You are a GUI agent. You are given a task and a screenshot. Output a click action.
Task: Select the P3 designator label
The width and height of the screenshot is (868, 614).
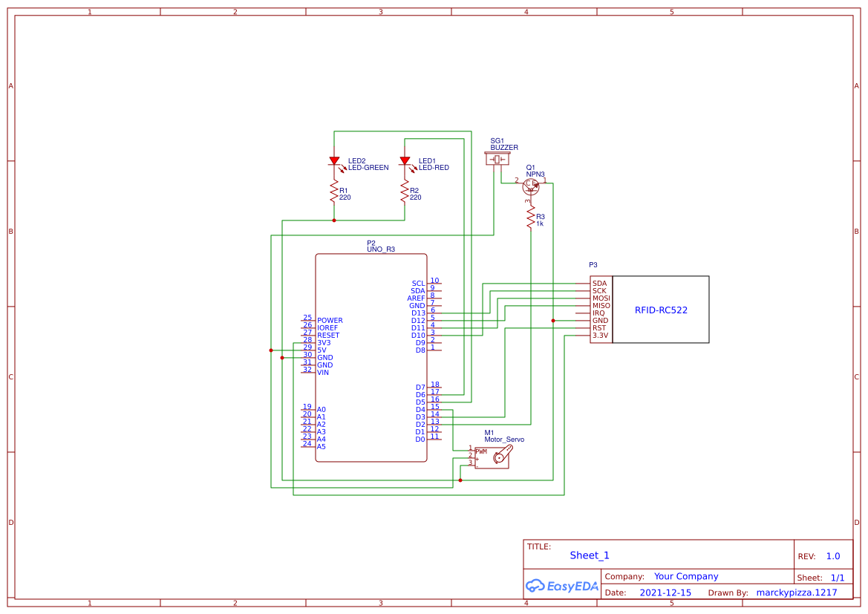point(593,265)
